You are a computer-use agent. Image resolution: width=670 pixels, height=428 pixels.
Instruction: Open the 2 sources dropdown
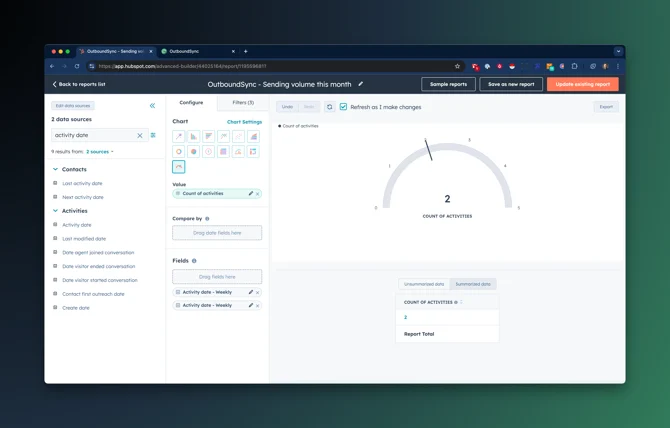[x=100, y=152]
